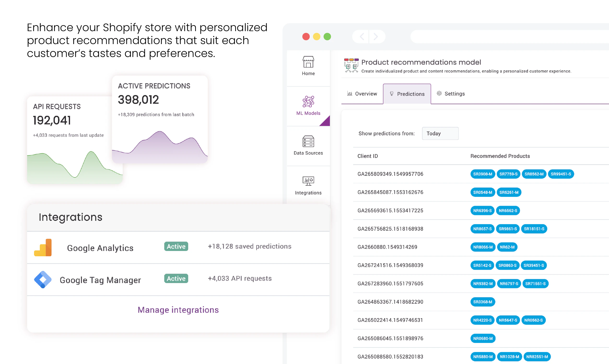This screenshot has height=364, width=609.
Task: Click the Google Analytics logo
Action: pyautogui.click(x=43, y=247)
